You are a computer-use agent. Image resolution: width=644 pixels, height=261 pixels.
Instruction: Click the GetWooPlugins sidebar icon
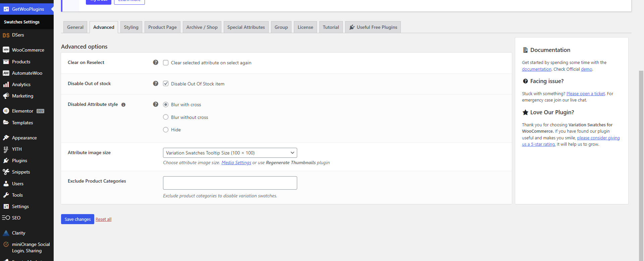pyautogui.click(x=6, y=9)
